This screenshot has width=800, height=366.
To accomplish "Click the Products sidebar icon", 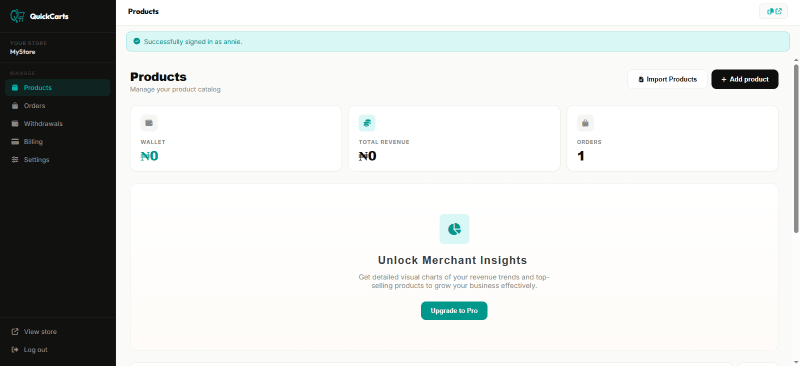I will [x=15, y=88].
